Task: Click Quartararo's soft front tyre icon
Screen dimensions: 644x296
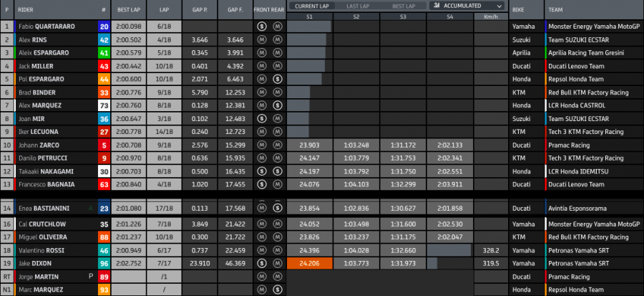Action: coord(262,26)
